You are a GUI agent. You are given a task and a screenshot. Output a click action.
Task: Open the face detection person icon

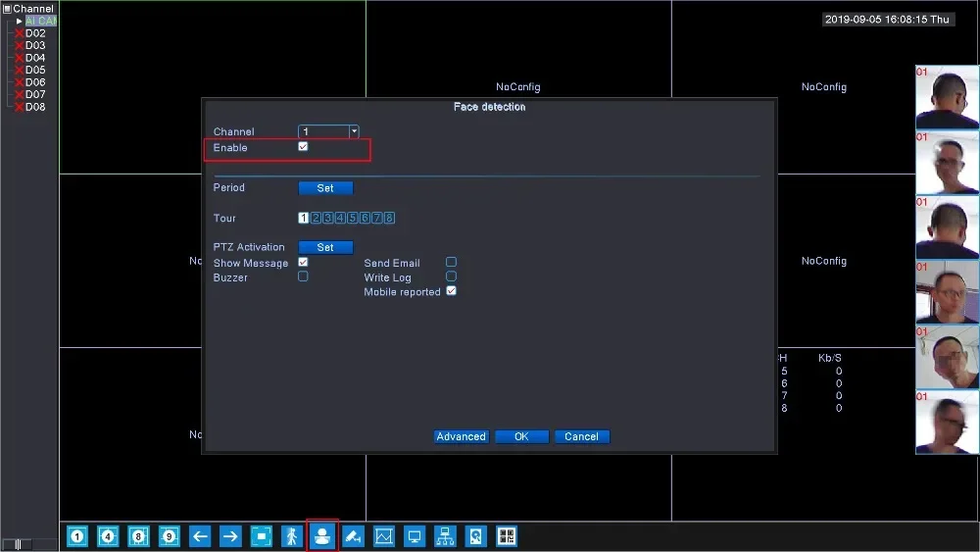322,536
